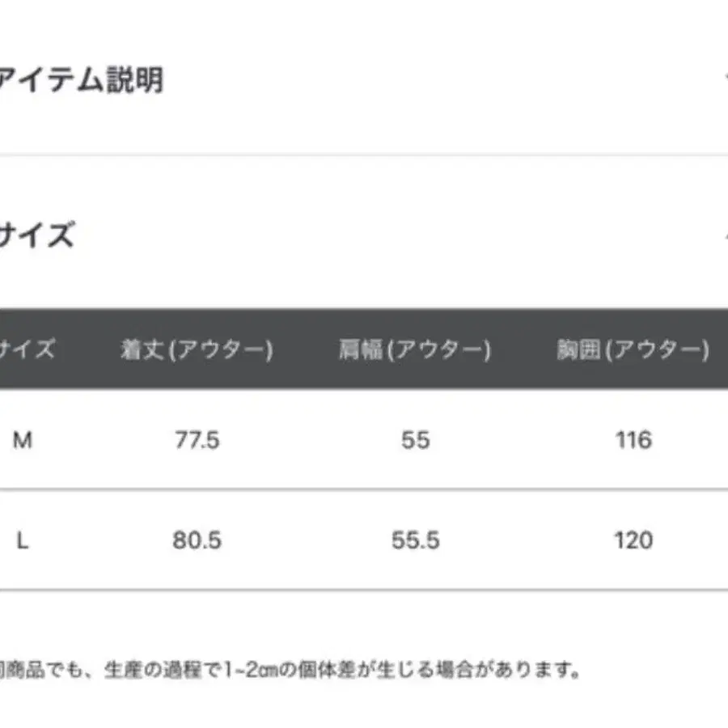Select the サイズ column header in table

click(28, 349)
